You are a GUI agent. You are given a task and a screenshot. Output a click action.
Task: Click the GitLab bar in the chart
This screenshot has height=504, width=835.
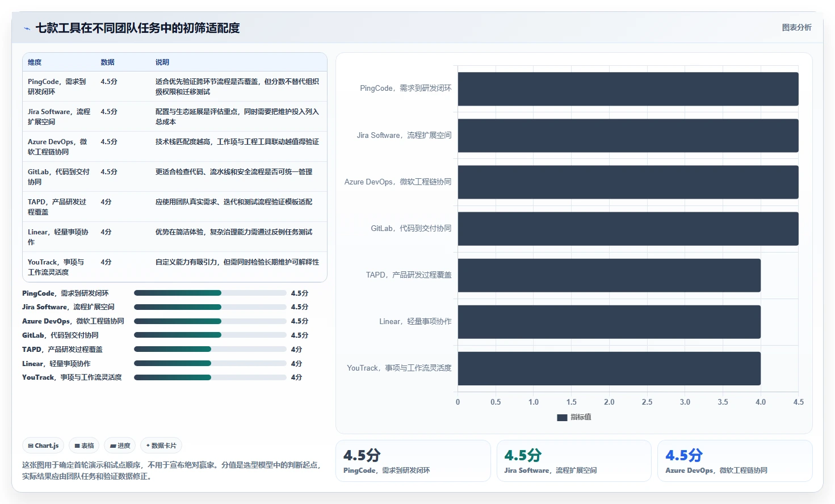(x=628, y=229)
